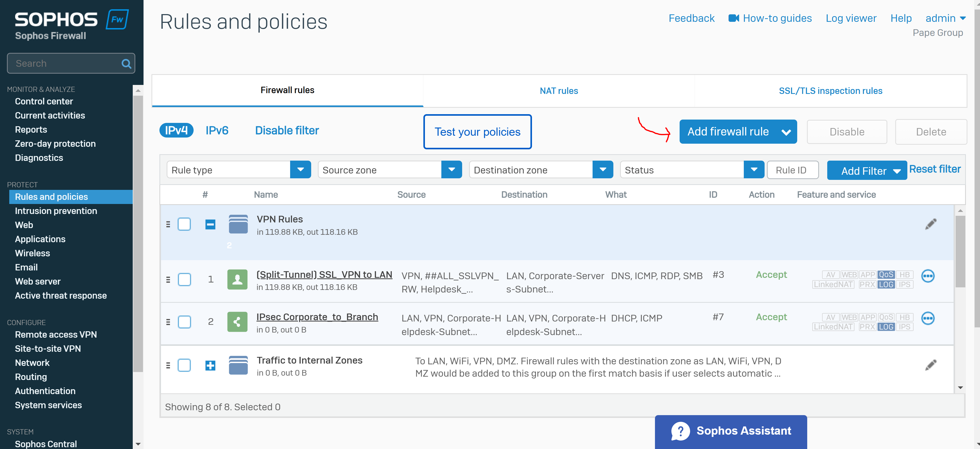
Task: Open the Add Filter dropdown
Action: click(867, 171)
